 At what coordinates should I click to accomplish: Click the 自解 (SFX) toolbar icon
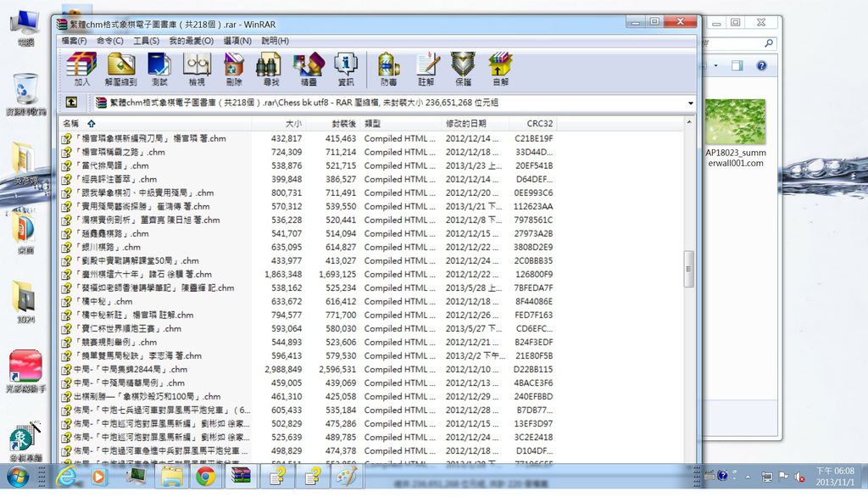coord(500,69)
